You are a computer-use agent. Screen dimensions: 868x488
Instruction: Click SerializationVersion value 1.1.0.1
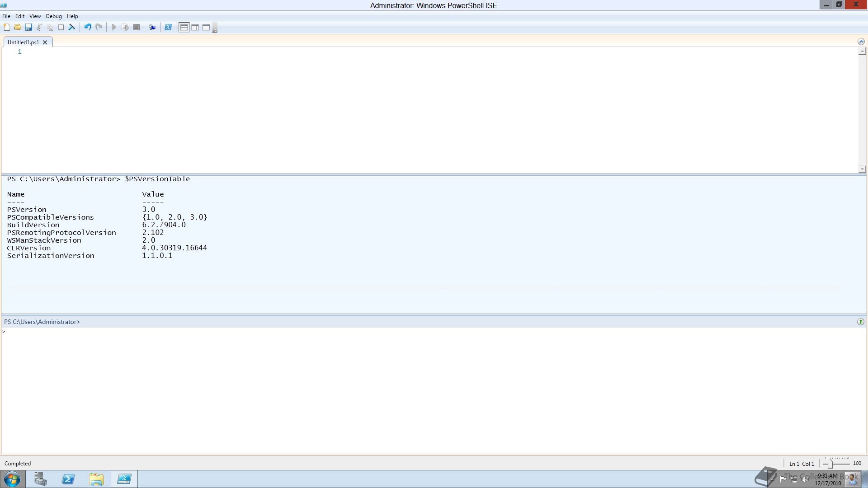pyautogui.click(x=157, y=256)
